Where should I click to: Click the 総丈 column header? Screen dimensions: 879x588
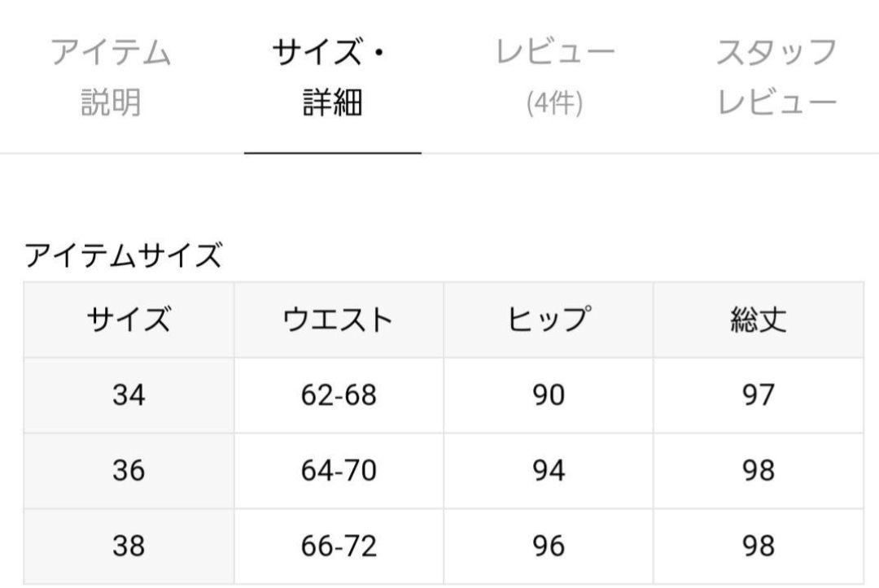pos(759,320)
